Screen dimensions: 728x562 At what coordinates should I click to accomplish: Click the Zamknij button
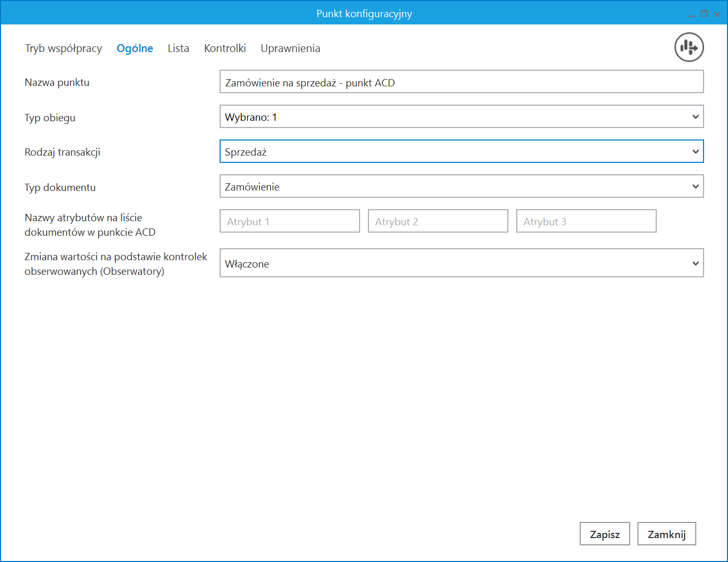666,534
